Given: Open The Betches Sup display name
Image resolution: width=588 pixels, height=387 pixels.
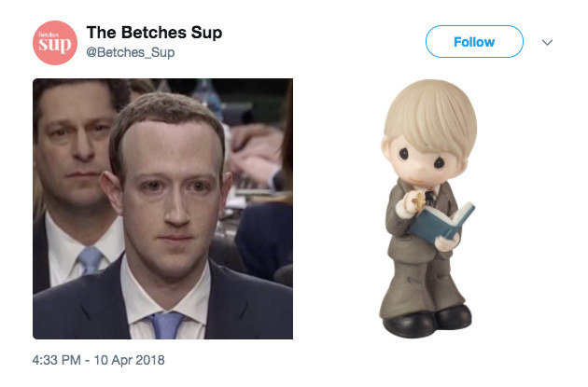Looking at the screenshot, I should click(154, 33).
